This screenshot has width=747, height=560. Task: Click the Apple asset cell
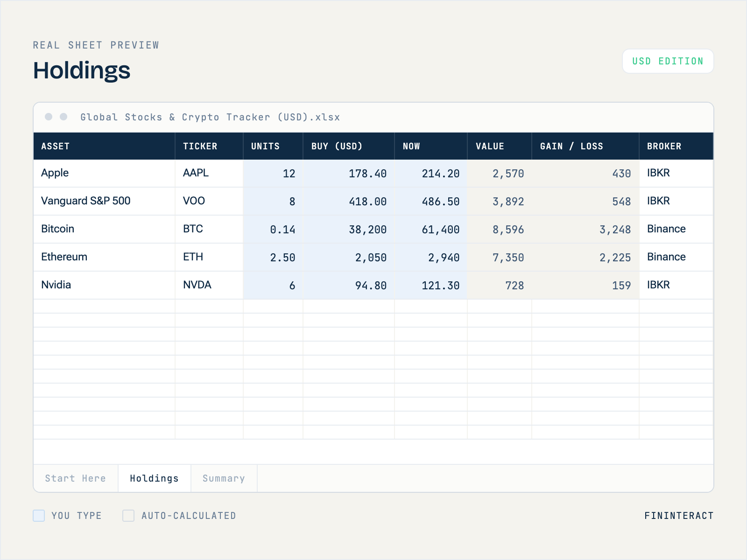pos(104,173)
